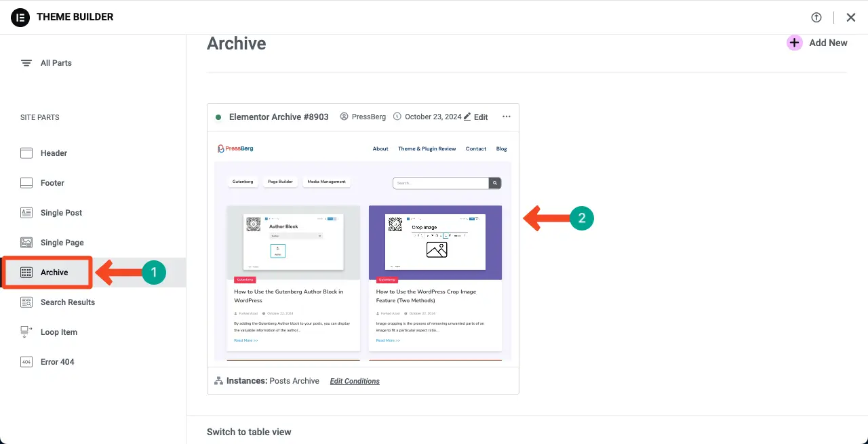Open the three-dot options menu for Archive #8903
Image resolution: width=868 pixels, height=444 pixels.
click(506, 117)
